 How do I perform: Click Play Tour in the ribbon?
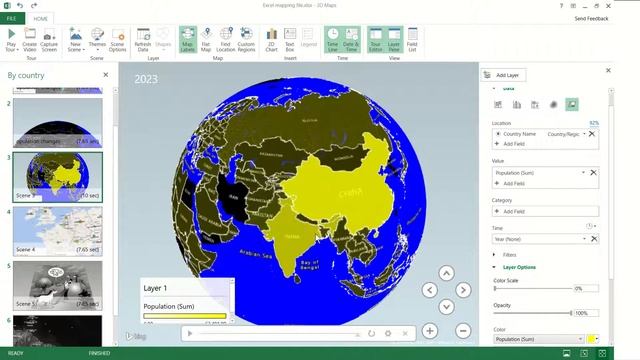(x=11, y=40)
